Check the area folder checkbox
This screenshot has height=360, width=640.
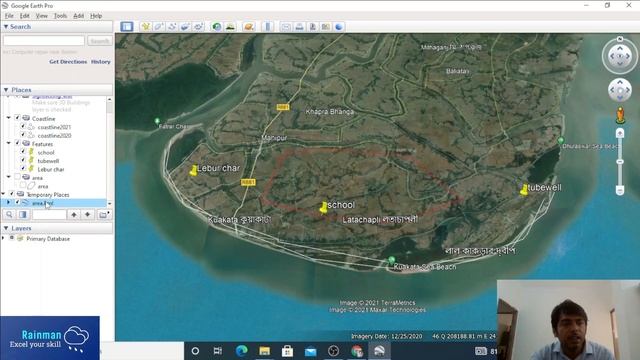click(x=17, y=177)
